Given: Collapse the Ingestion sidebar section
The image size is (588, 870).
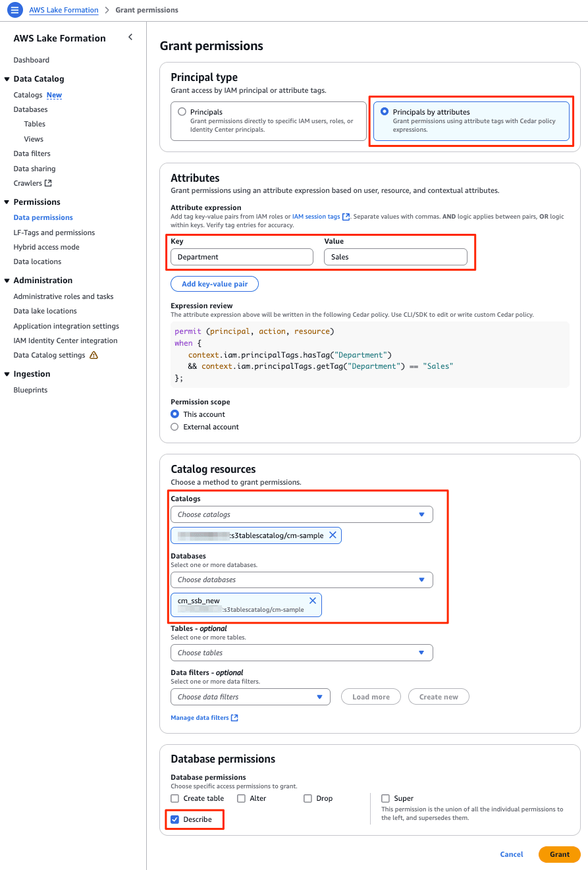Looking at the screenshot, I should [7, 374].
